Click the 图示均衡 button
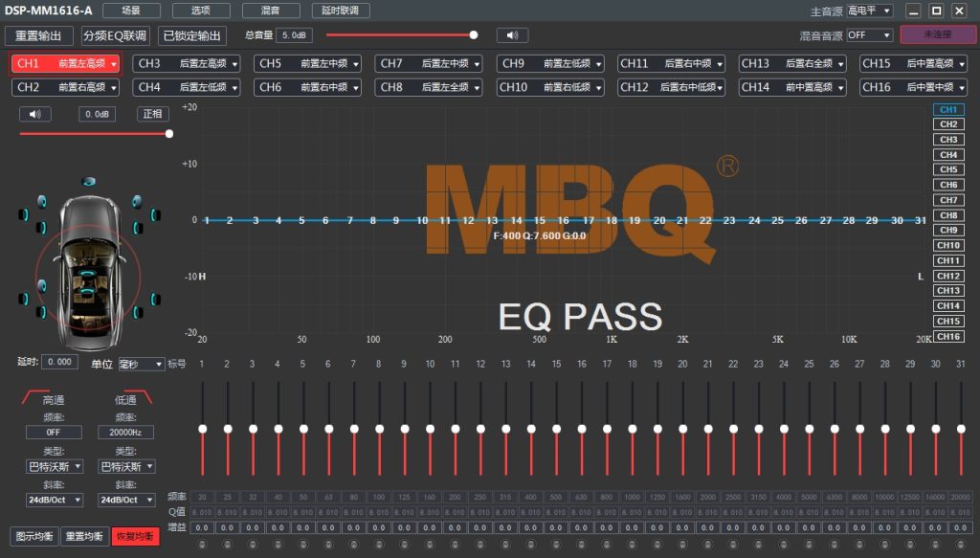The image size is (980, 558). point(34,536)
